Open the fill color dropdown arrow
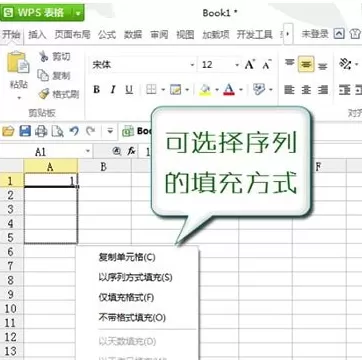The width and height of the screenshot is (362, 360). pos(217,90)
